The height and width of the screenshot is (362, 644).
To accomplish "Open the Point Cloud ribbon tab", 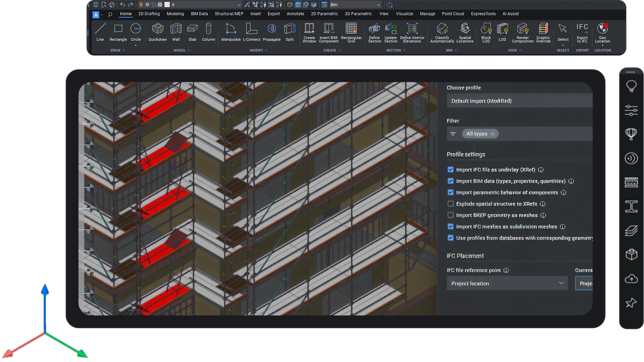I will [x=453, y=14].
